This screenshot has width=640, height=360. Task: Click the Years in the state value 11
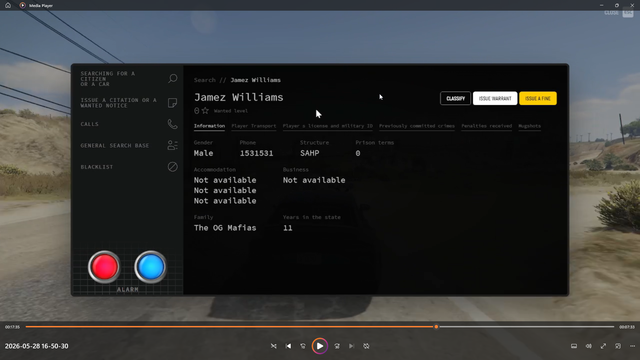point(288,228)
